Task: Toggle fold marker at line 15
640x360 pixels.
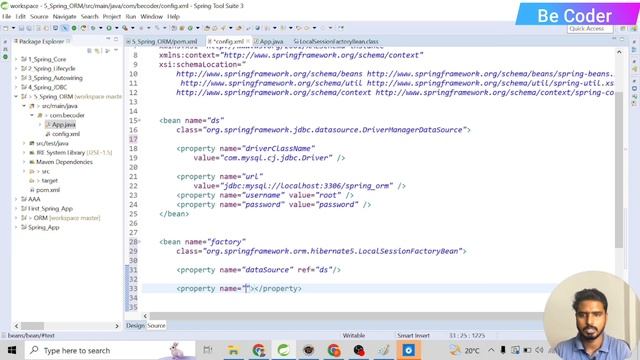Action: (x=139, y=120)
